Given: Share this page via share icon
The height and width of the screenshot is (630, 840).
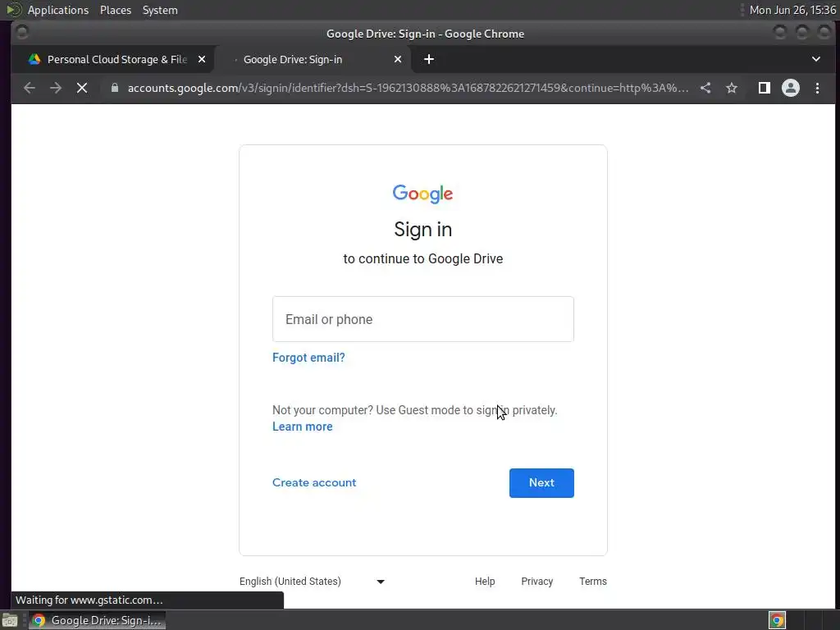Looking at the screenshot, I should pyautogui.click(x=705, y=88).
